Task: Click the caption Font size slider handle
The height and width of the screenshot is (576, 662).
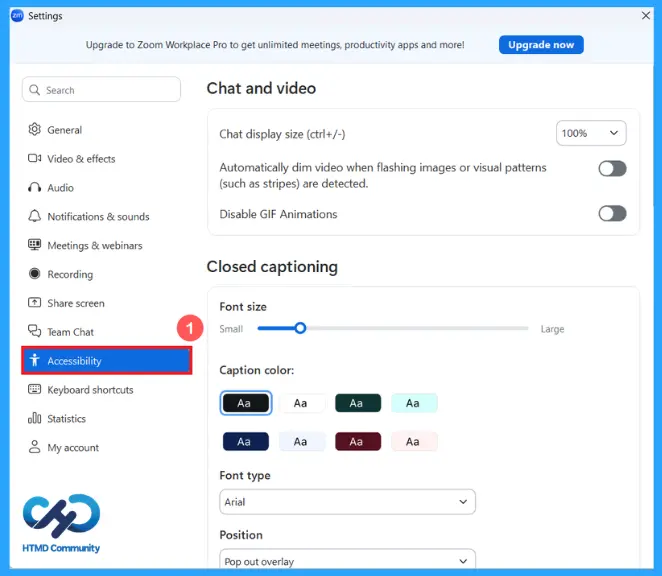Action: click(x=300, y=328)
